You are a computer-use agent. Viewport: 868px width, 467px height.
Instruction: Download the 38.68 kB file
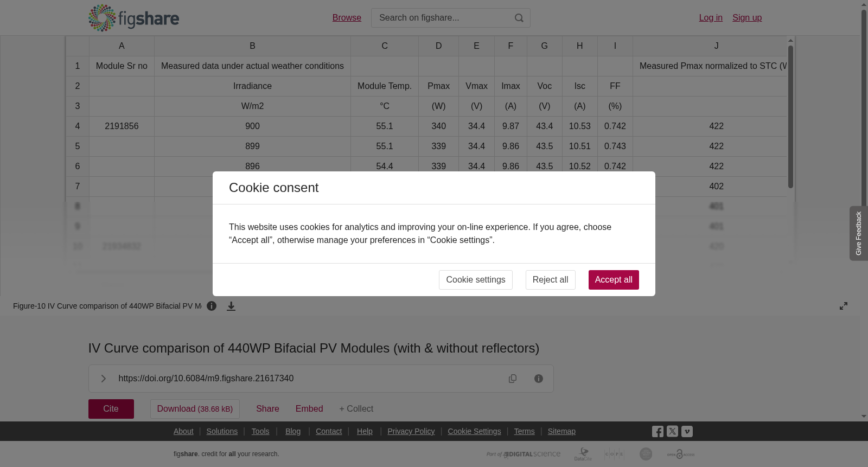pos(195,409)
